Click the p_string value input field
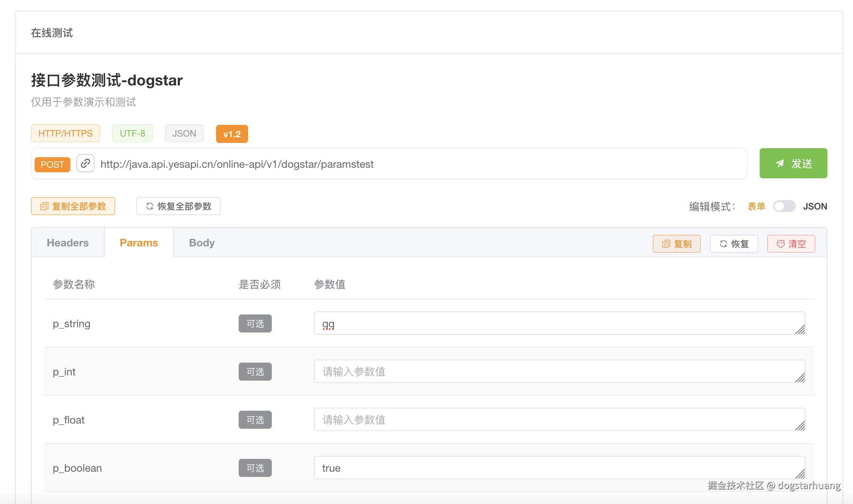Image resolution: width=853 pixels, height=504 pixels. [557, 323]
